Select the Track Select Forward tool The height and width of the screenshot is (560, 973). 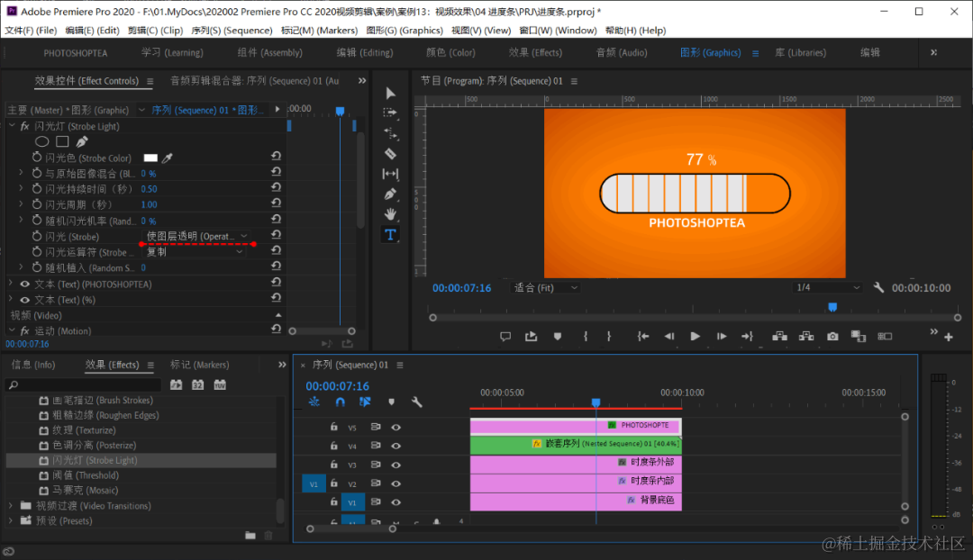390,113
